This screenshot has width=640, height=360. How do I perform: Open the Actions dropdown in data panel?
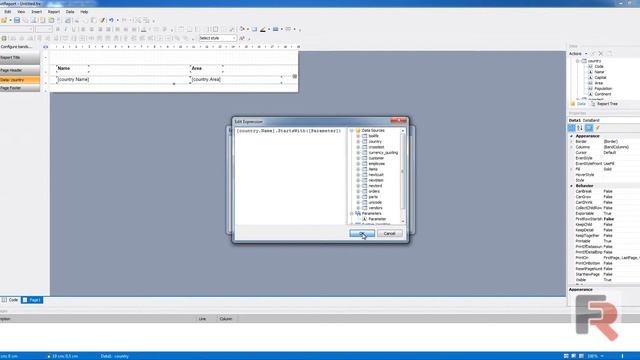click(x=578, y=54)
